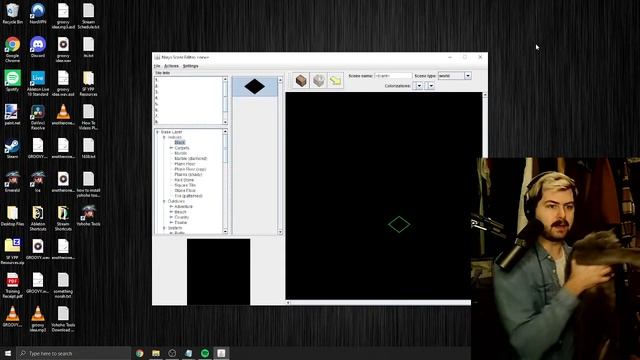The width and height of the screenshot is (640, 360).
Task: Select the Stone Floor entry
Action: 185,190
